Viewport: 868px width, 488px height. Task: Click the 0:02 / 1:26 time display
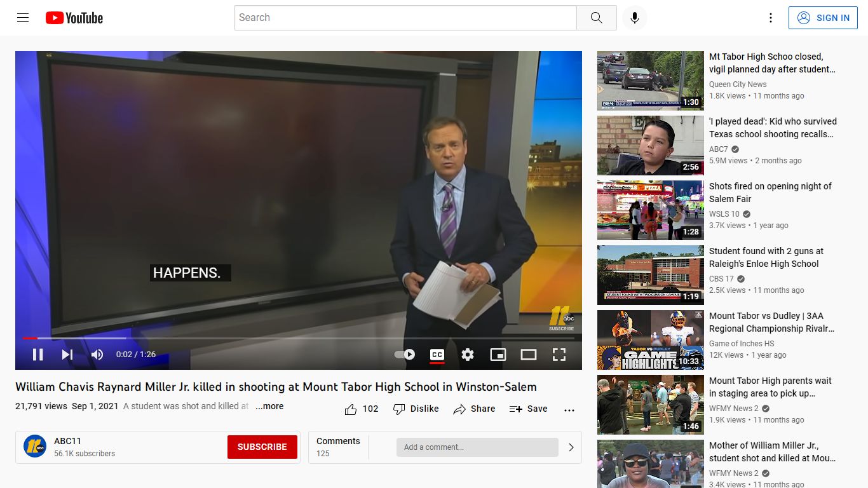(136, 355)
